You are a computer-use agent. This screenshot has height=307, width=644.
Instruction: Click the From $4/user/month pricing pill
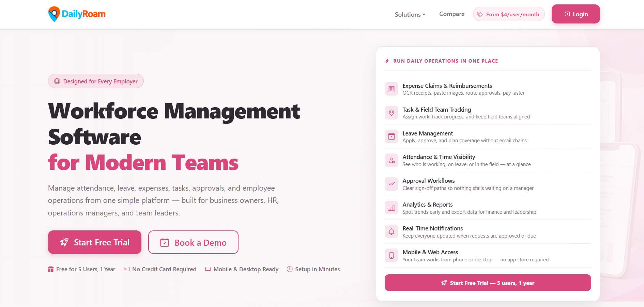pos(509,14)
